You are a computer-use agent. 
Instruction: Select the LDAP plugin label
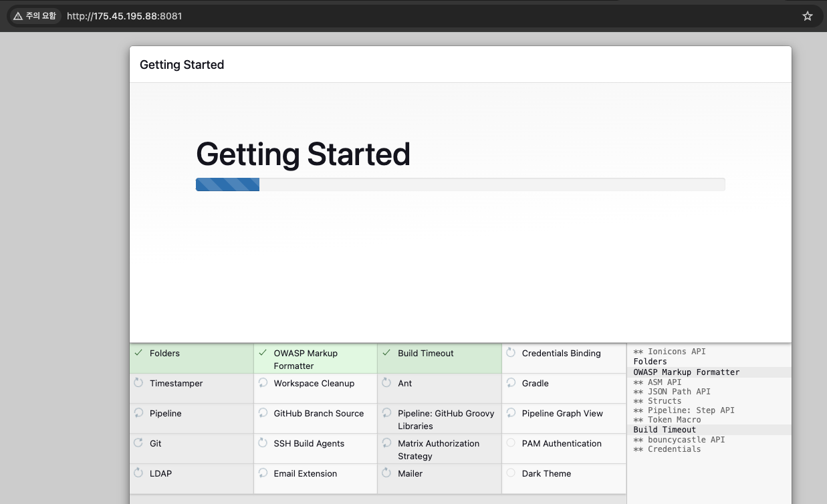click(160, 473)
